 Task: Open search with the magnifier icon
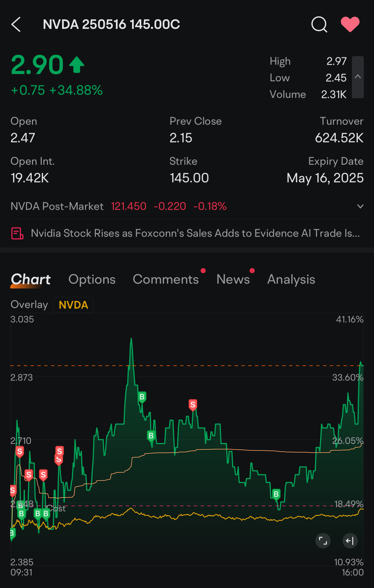coord(319,24)
